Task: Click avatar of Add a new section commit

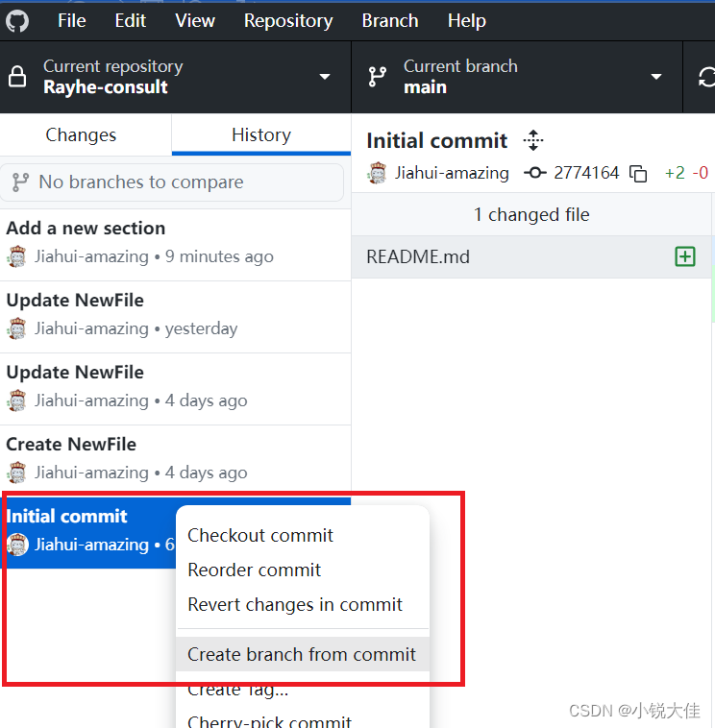Action: [17, 256]
